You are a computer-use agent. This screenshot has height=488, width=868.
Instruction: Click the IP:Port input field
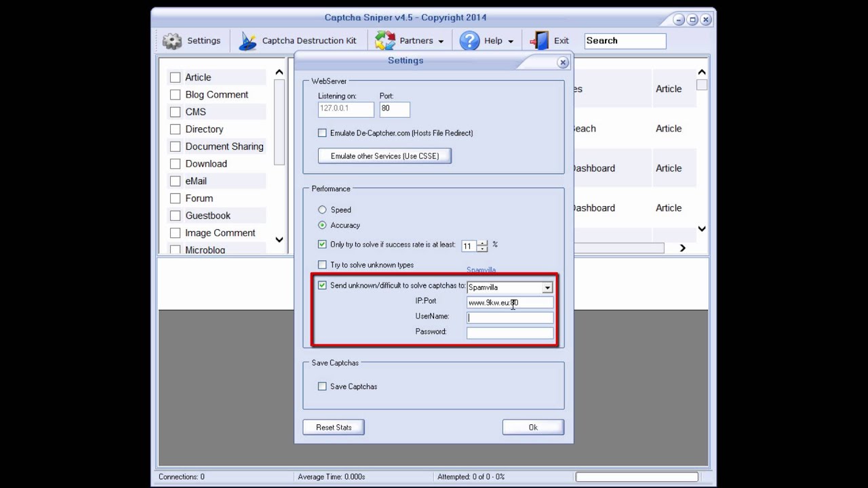tap(510, 303)
